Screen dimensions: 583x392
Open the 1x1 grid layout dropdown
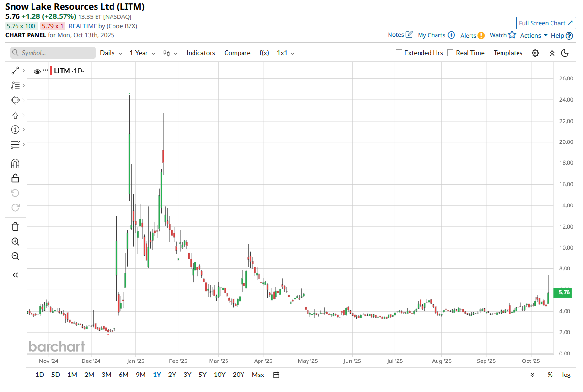coord(286,53)
